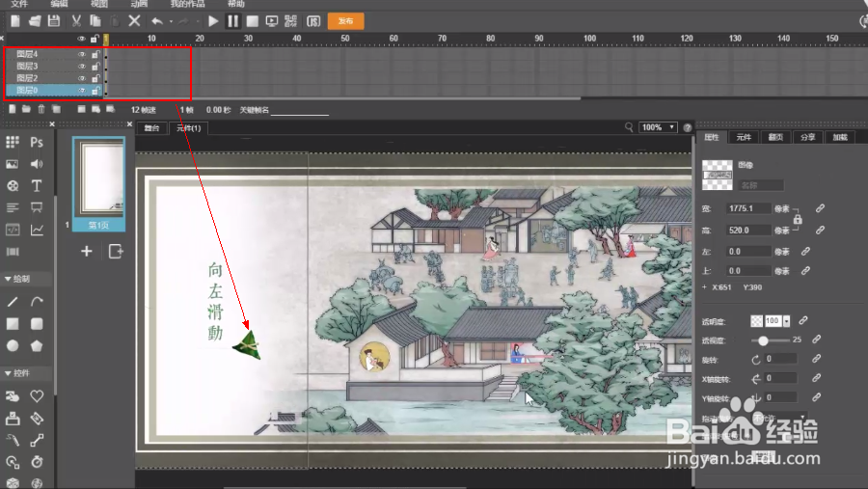The image size is (868, 489).
Task: Adjust the 透视度 slider handle
Action: [x=763, y=340]
